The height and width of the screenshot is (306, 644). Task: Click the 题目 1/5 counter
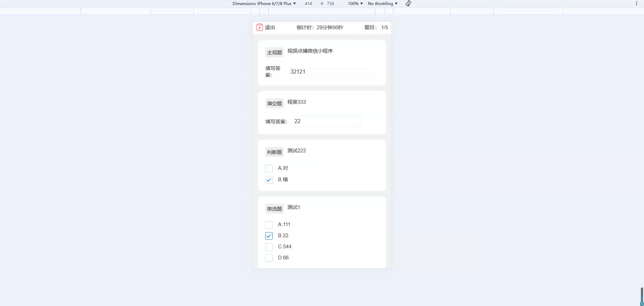(376, 28)
